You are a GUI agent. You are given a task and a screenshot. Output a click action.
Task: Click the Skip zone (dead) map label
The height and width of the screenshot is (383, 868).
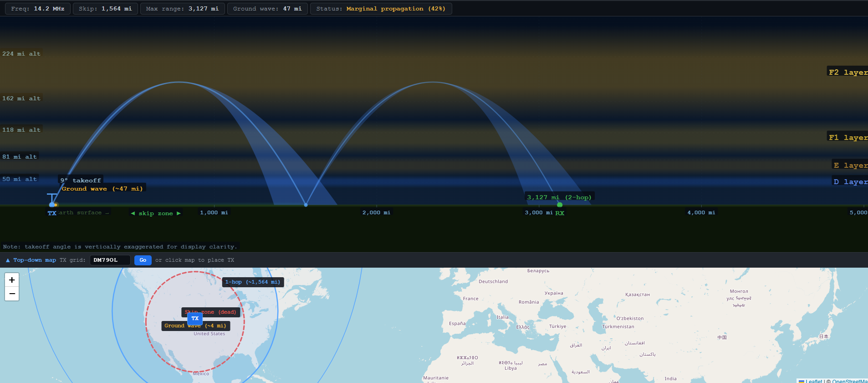click(x=210, y=312)
